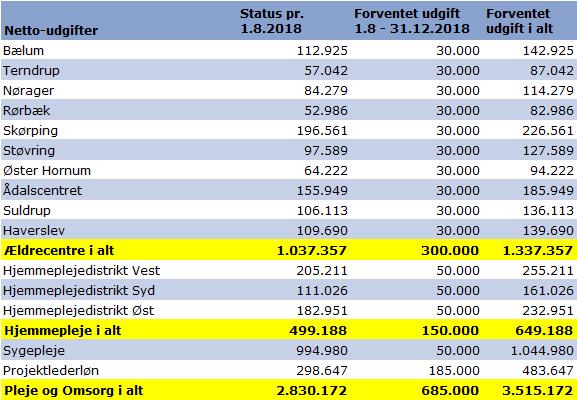Select the Øster Hornum row label

[x=47, y=170]
